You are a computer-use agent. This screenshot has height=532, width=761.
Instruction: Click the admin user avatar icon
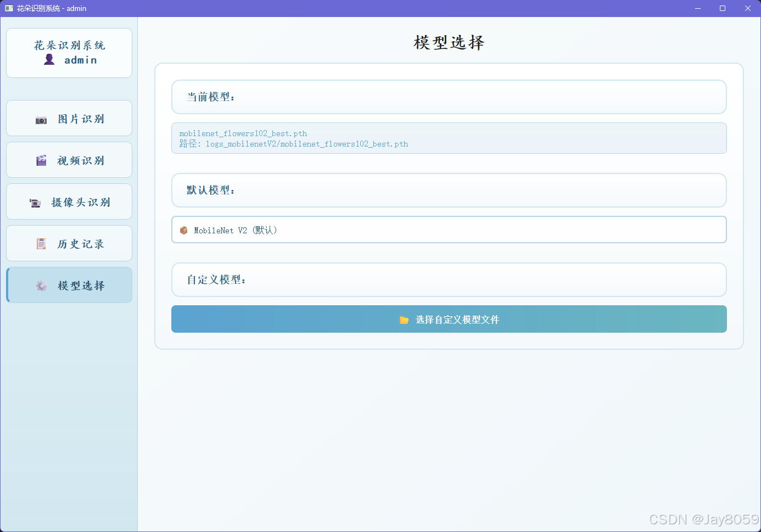tap(49, 59)
